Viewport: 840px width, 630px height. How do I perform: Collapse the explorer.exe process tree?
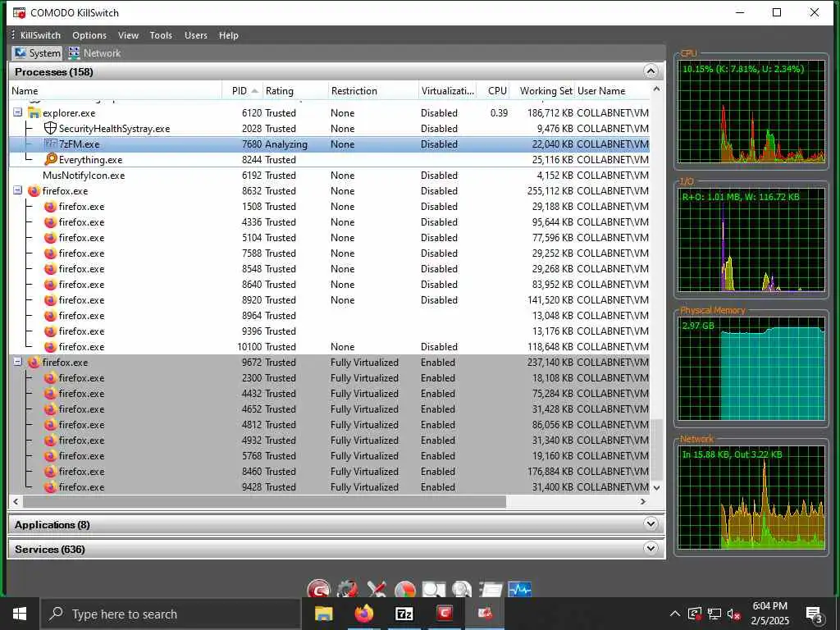18,112
